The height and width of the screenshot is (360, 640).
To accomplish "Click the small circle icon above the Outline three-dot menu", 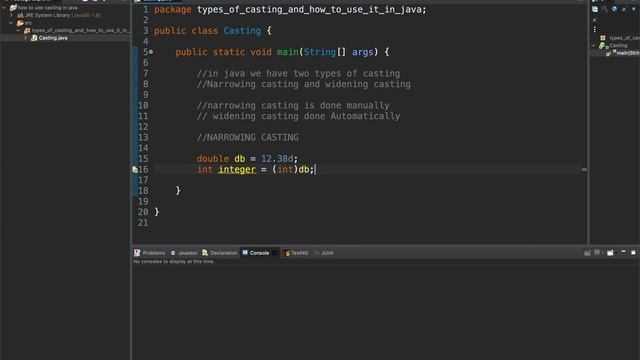I will tap(595, 20).
